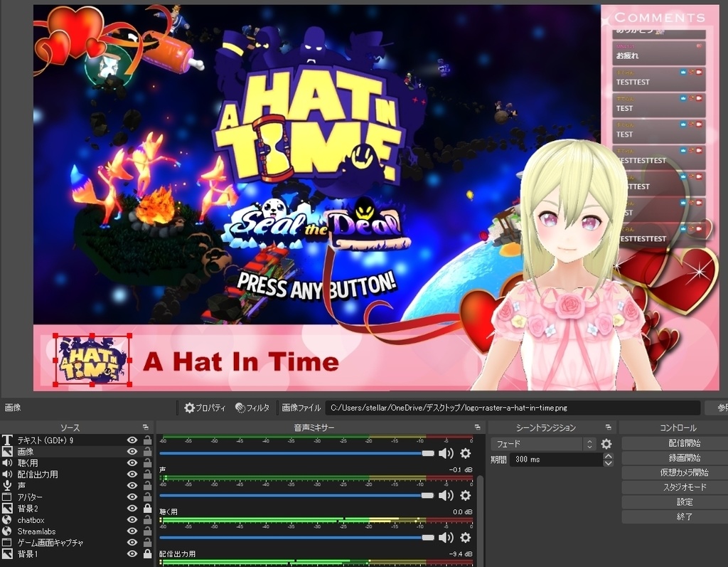Click the window icon of アバター source

7,497
